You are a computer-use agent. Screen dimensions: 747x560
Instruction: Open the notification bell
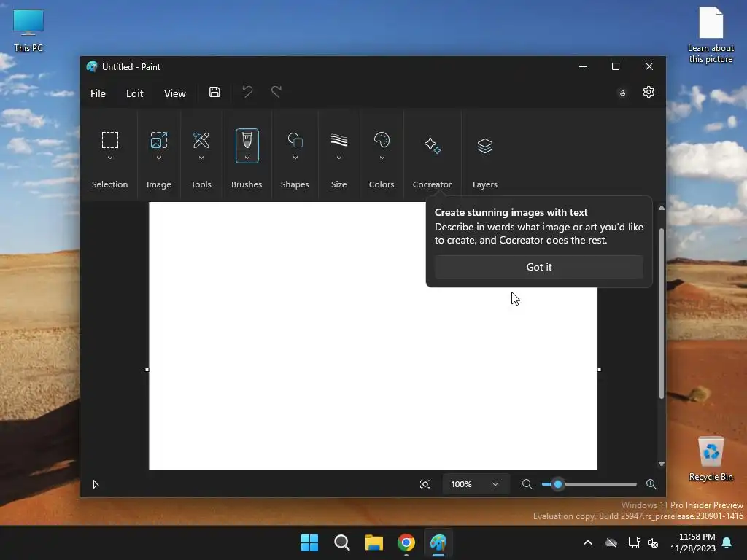click(727, 542)
